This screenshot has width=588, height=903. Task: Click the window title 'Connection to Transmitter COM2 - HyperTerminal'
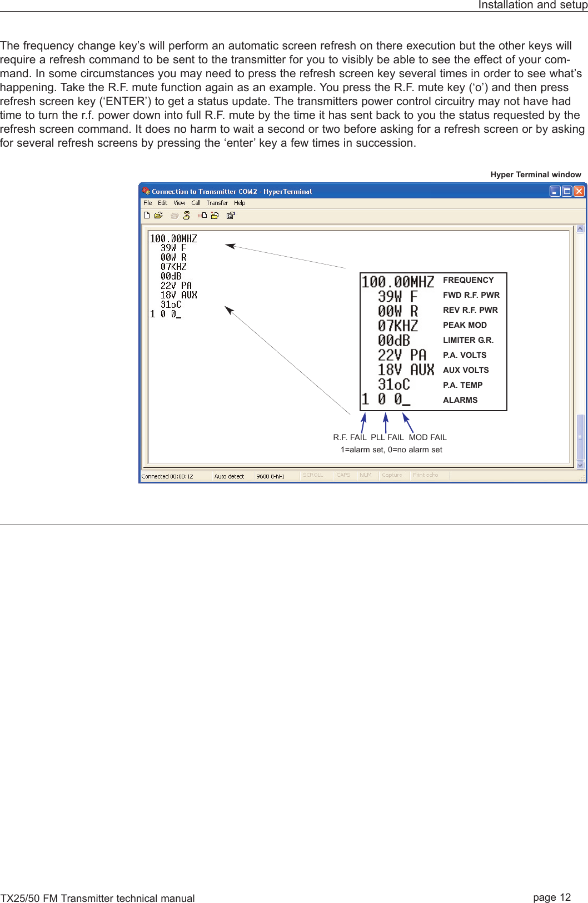coord(232,191)
